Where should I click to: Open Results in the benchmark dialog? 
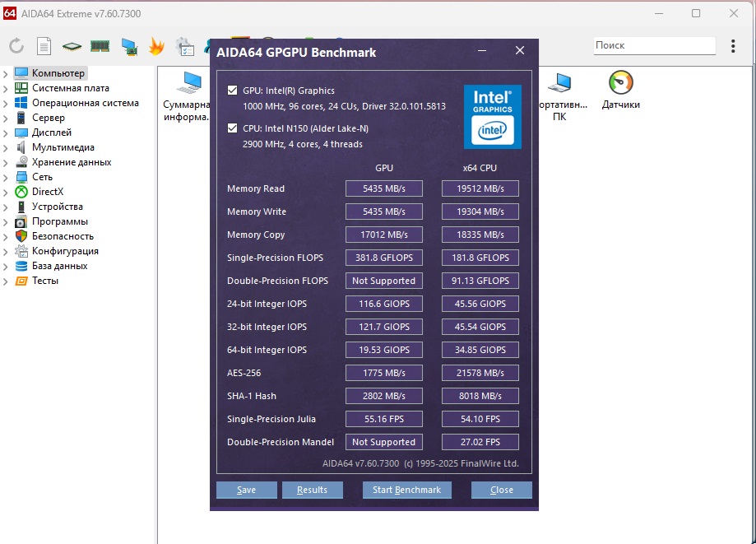pos(312,490)
